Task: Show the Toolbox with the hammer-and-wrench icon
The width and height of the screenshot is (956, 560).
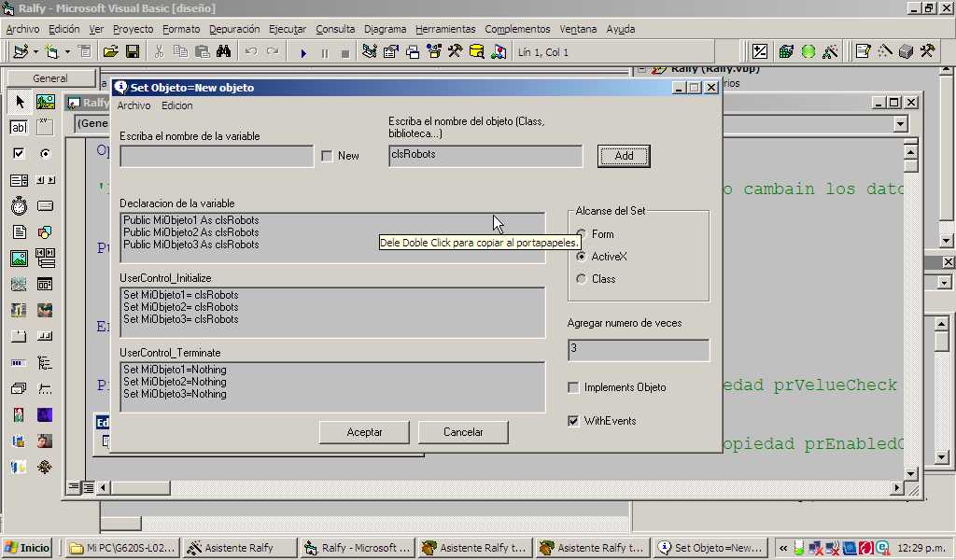Action: (456, 51)
